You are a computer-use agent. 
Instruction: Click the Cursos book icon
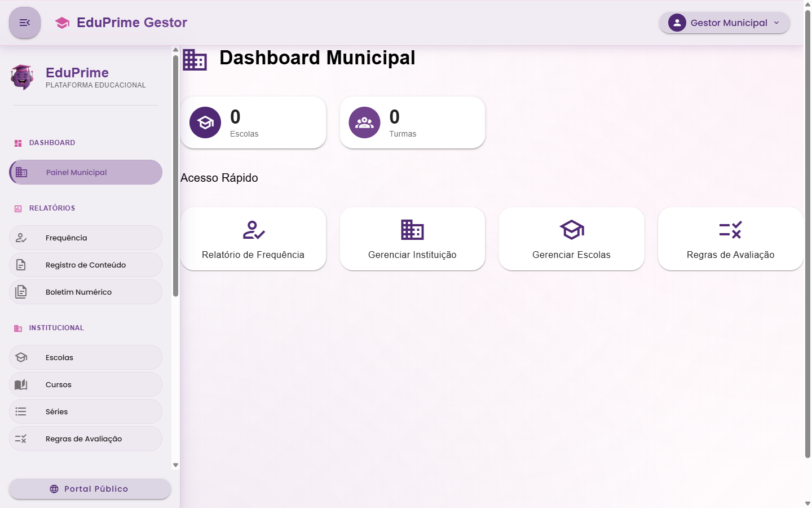coord(21,384)
